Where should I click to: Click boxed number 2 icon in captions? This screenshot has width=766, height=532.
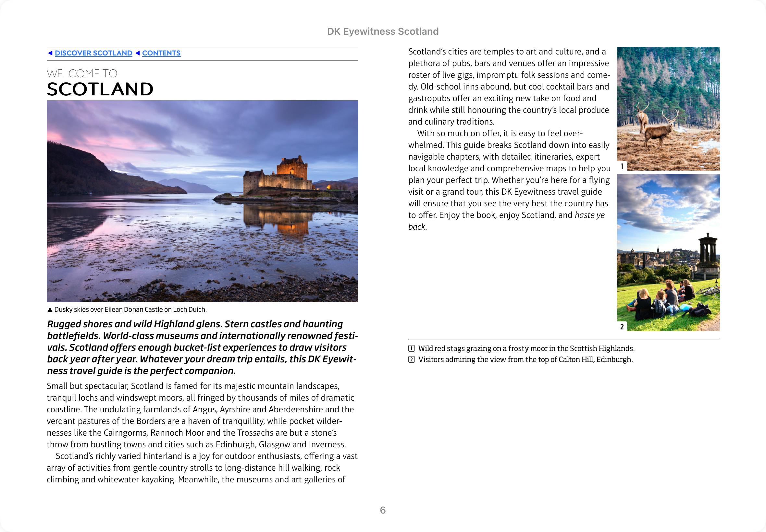412,360
